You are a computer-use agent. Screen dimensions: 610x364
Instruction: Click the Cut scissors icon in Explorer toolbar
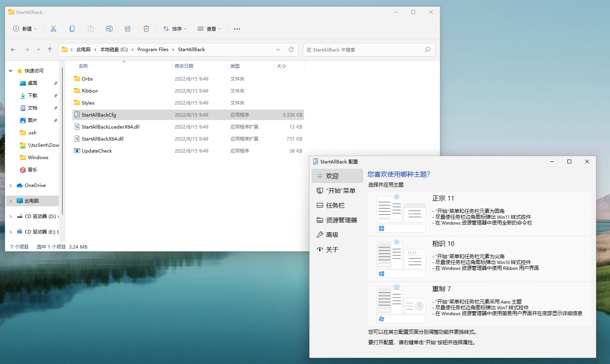click(53, 29)
